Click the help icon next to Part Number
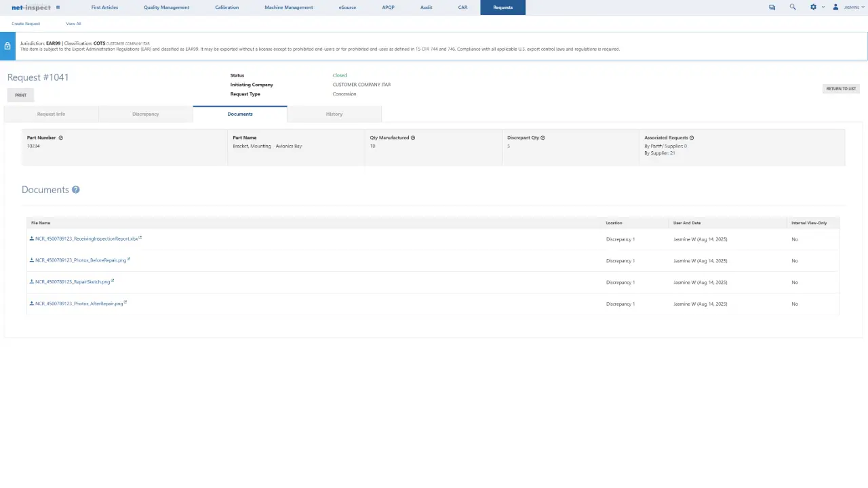Image resolution: width=868 pixels, height=488 pixels. (x=60, y=138)
